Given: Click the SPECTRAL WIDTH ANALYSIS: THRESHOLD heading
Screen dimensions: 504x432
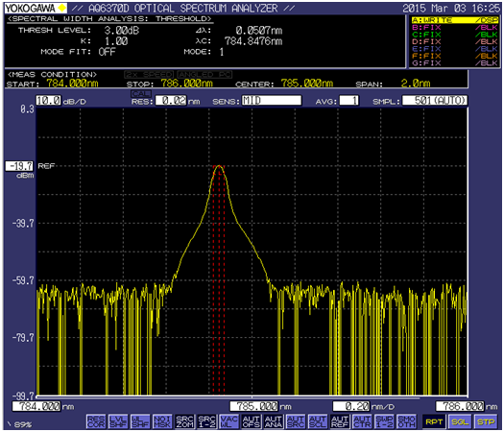Looking at the screenshot, I should click(109, 19).
